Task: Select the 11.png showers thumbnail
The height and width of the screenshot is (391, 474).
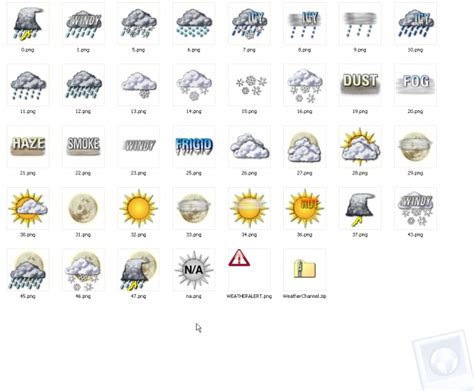Action: coord(28,85)
